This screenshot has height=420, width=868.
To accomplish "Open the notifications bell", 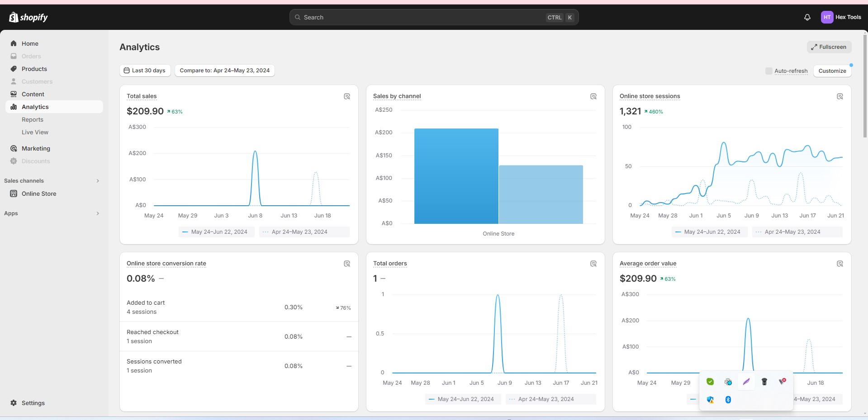I will tap(807, 17).
